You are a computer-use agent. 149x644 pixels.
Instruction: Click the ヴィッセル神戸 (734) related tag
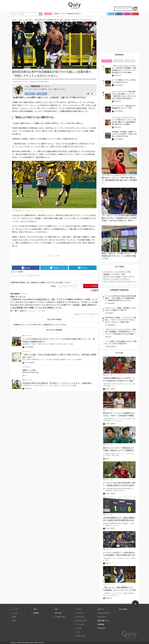pyautogui.click(x=33, y=324)
